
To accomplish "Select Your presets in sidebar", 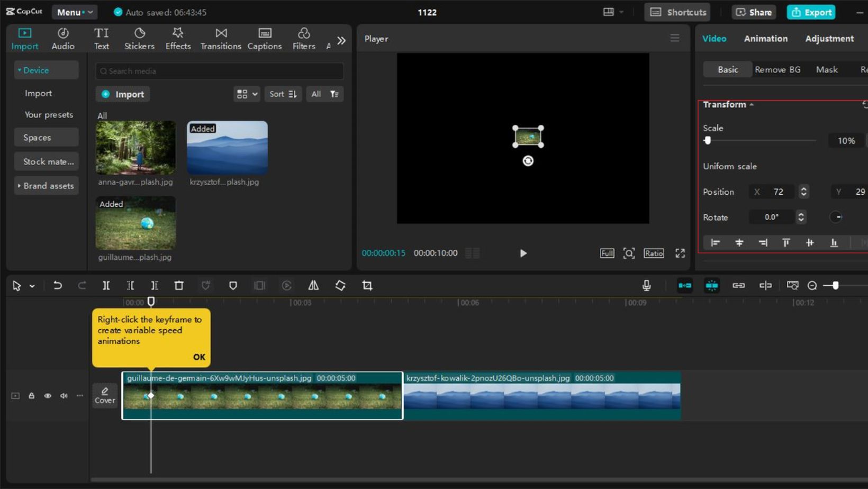I will (49, 114).
